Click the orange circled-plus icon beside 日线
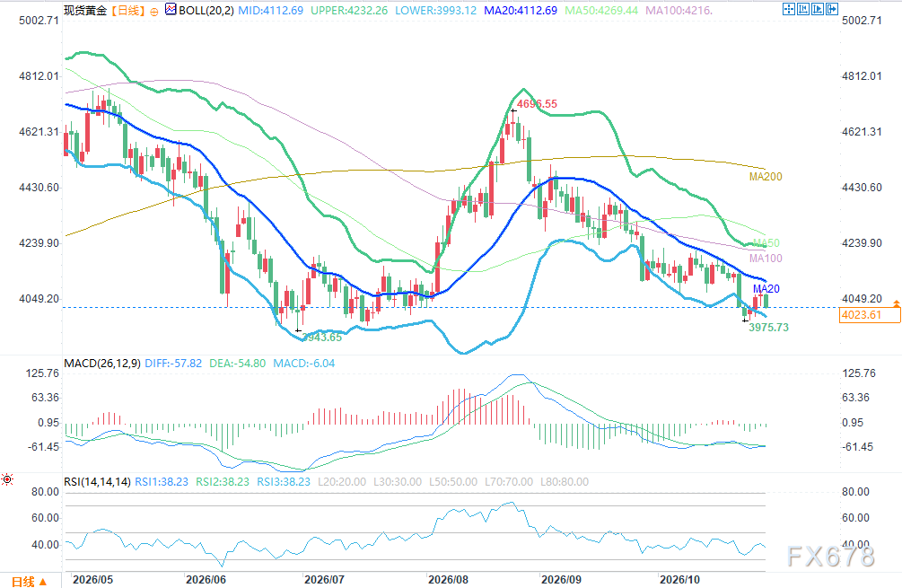The height and width of the screenshot is (588, 902). (x=154, y=12)
